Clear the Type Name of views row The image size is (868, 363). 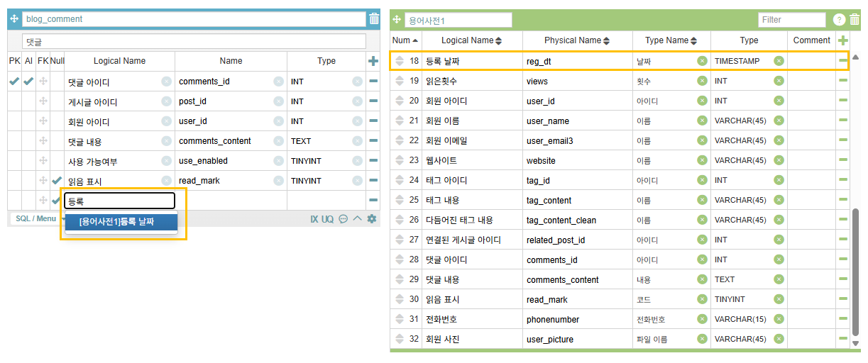click(702, 81)
